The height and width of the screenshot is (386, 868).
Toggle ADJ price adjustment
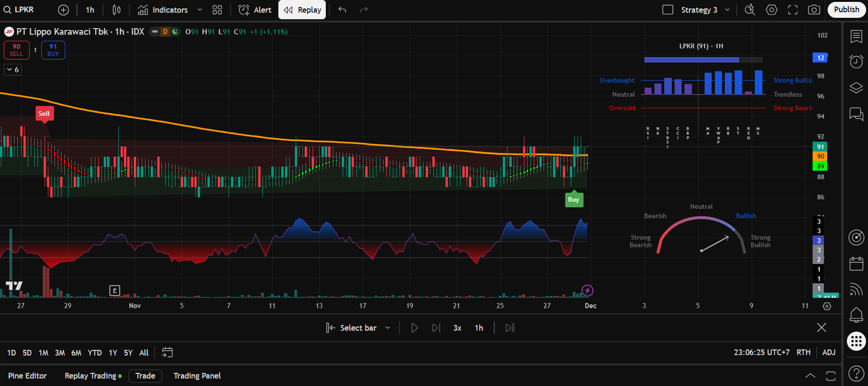829,352
